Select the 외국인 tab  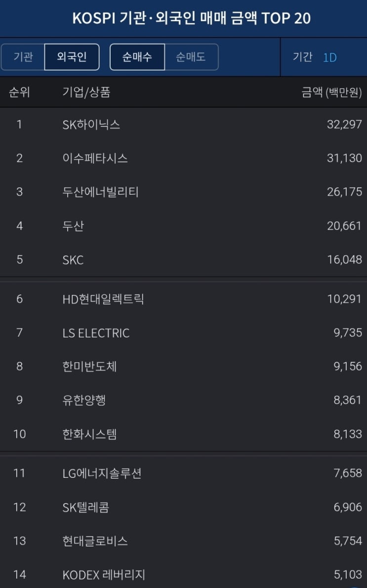click(72, 57)
